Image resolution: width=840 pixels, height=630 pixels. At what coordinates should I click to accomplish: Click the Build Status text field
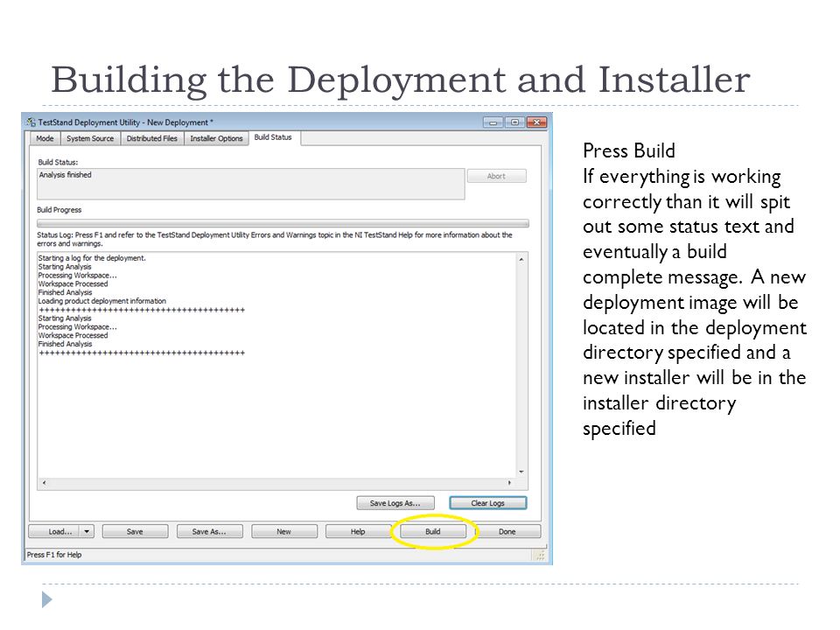[x=251, y=185]
